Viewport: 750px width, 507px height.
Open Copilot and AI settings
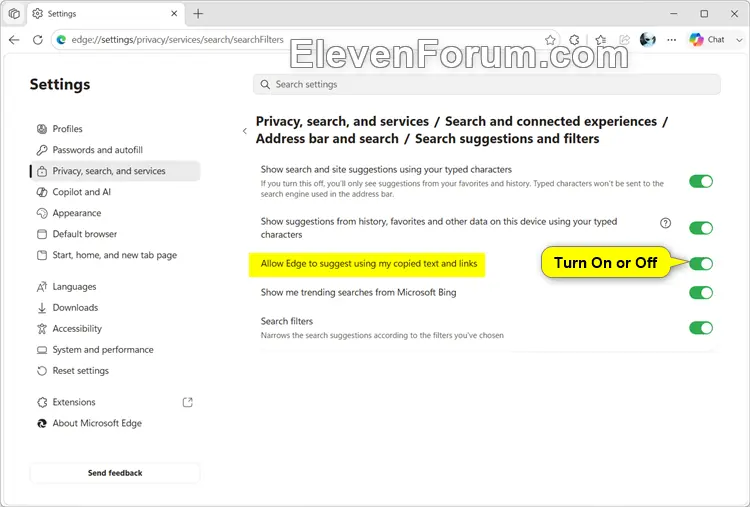tap(115, 192)
